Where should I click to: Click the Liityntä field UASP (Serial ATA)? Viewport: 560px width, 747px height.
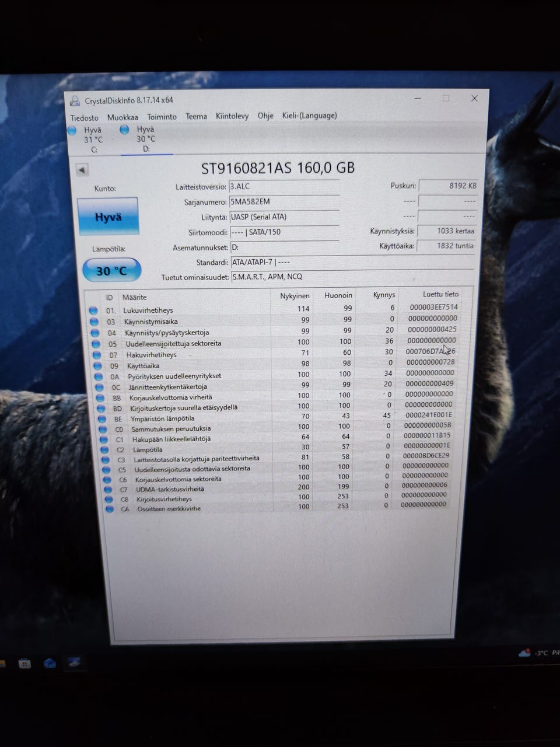[284, 217]
